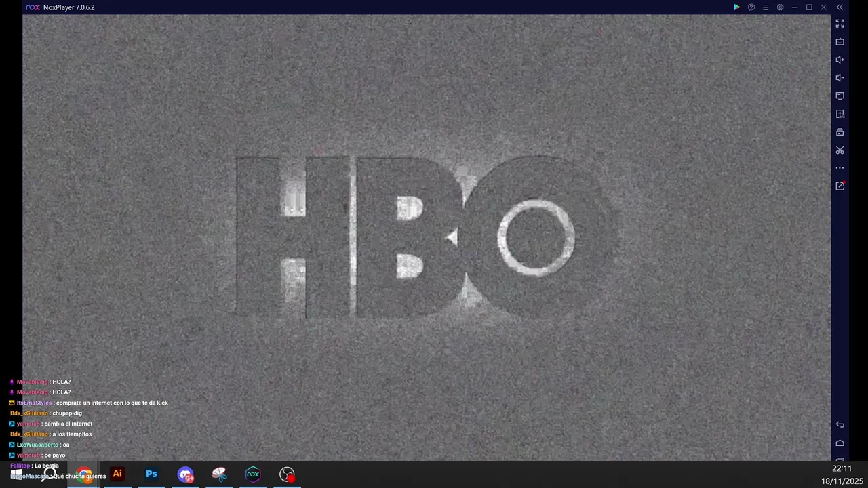Viewport: 868px width, 488px height.
Task: Click the 'a los tiempitos' chat message
Action: (x=72, y=434)
